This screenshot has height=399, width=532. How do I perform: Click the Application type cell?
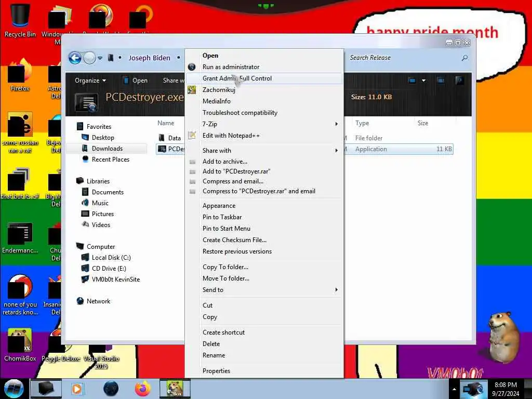point(371,149)
